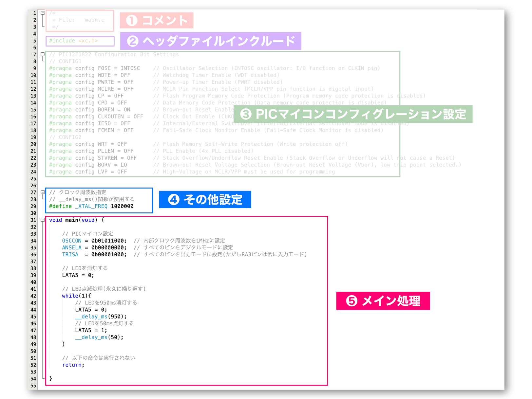
Task: Click line number 29 in the gutter
Action: (x=33, y=206)
